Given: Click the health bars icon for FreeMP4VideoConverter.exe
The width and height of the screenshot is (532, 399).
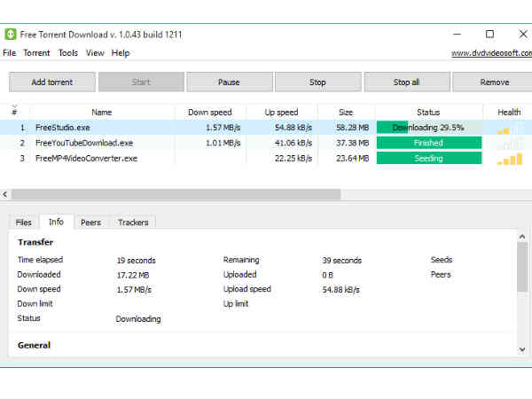Looking at the screenshot, I should click(509, 159).
